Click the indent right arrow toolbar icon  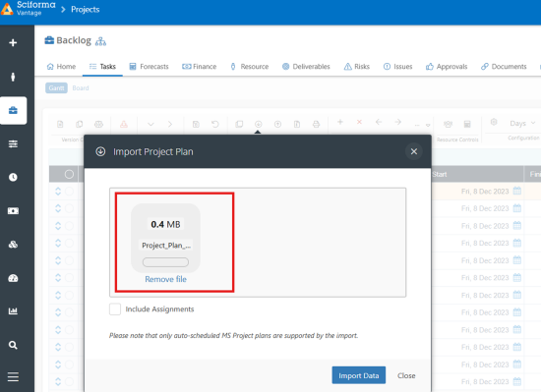tap(397, 122)
